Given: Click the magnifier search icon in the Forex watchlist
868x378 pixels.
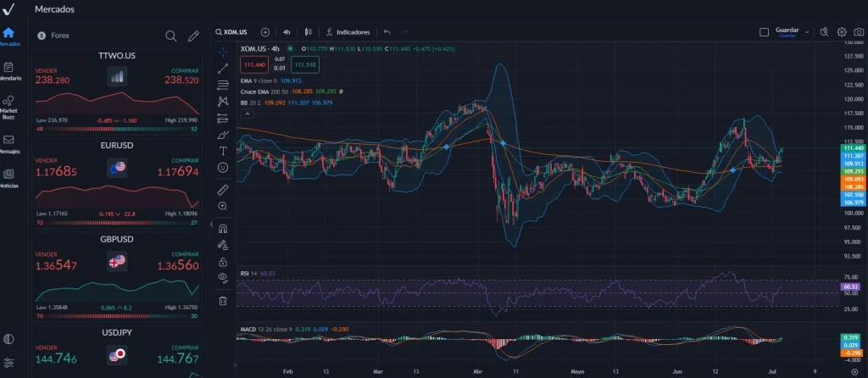Looking at the screenshot, I should pyautogui.click(x=171, y=36).
